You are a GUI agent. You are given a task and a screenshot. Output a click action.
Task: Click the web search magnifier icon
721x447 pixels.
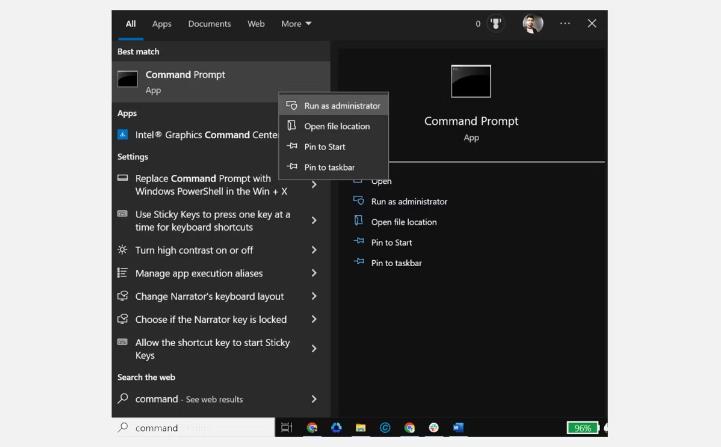tap(123, 398)
